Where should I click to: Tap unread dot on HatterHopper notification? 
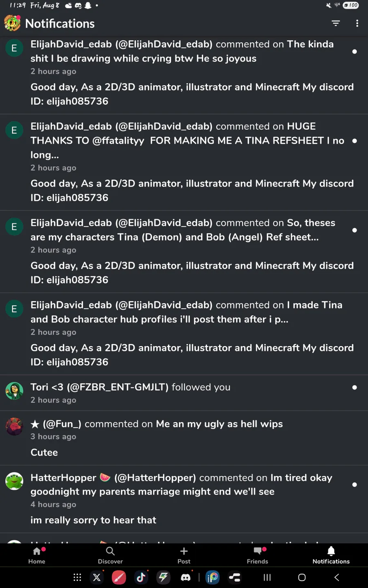pyautogui.click(x=355, y=485)
